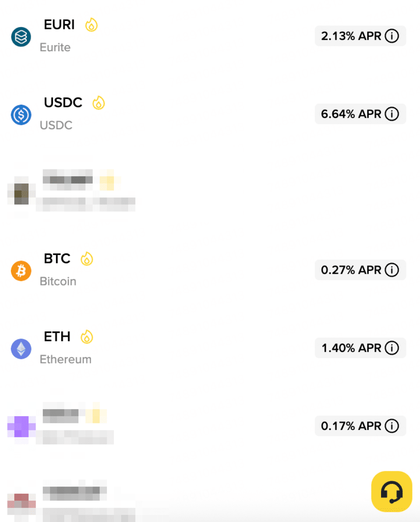Screen dimensions: 420x522
Task: Select the ETH ticker label
Action: (x=57, y=337)
